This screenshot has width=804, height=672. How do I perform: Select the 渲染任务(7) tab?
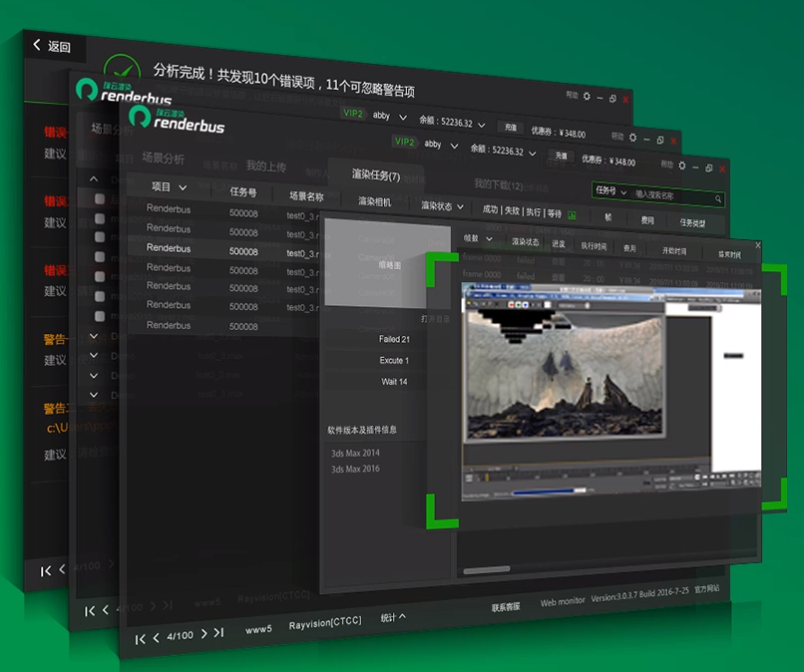[376, 174]
